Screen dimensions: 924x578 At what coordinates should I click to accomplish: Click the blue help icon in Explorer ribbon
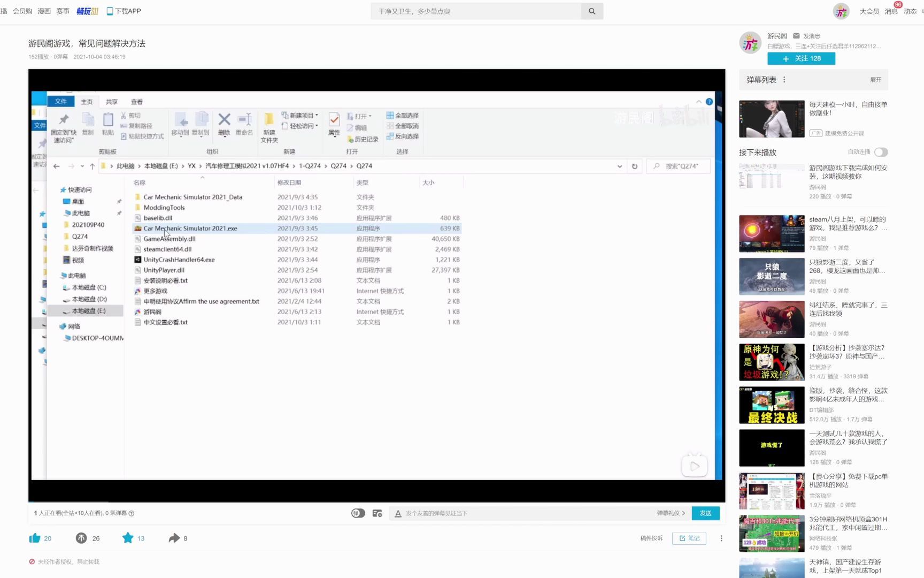click(709, 102)
